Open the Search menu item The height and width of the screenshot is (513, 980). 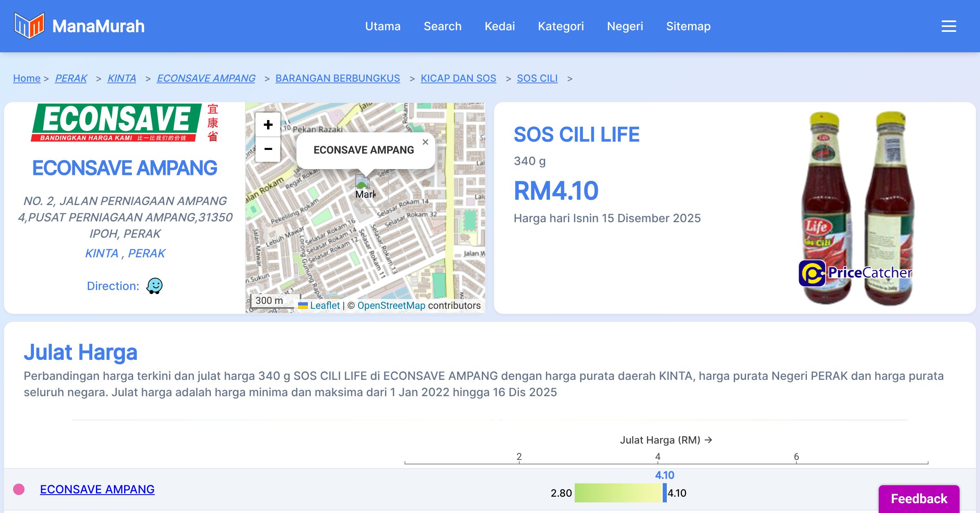[x=442, y=26]
